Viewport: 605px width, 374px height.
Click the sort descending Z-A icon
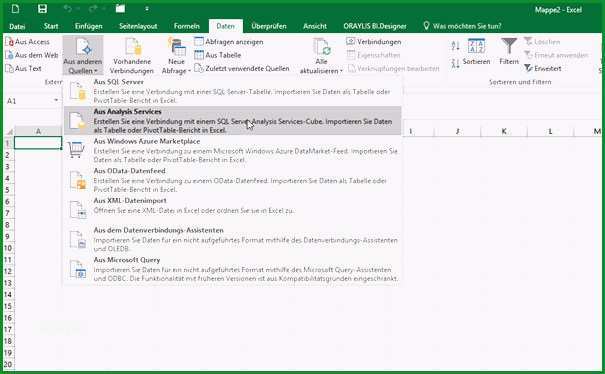point(455,63)
